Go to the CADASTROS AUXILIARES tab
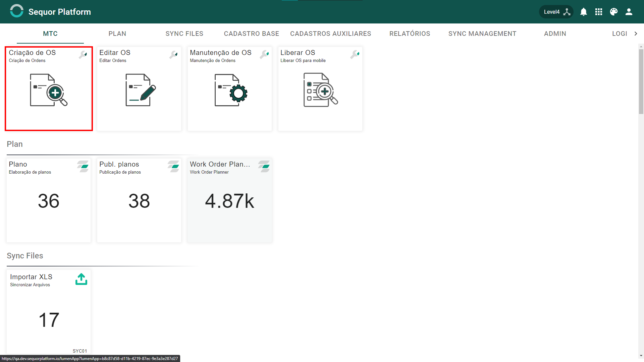The image size is (644, 362). pos(331,34)
